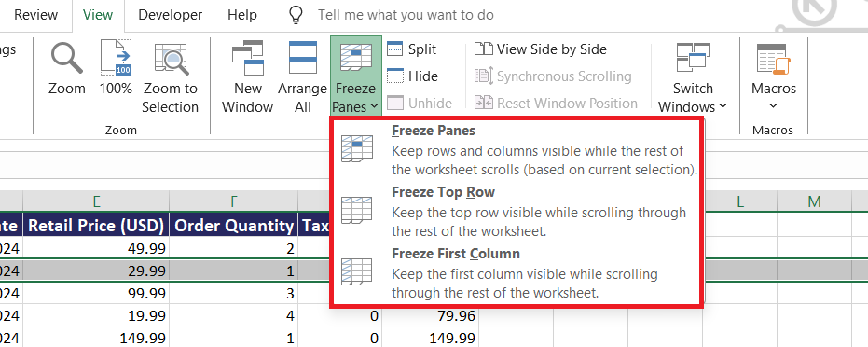Collapse the Freeze Panes dropdown button
The height and width of the screenshot is (347, 868).
(x=356, y=76)
